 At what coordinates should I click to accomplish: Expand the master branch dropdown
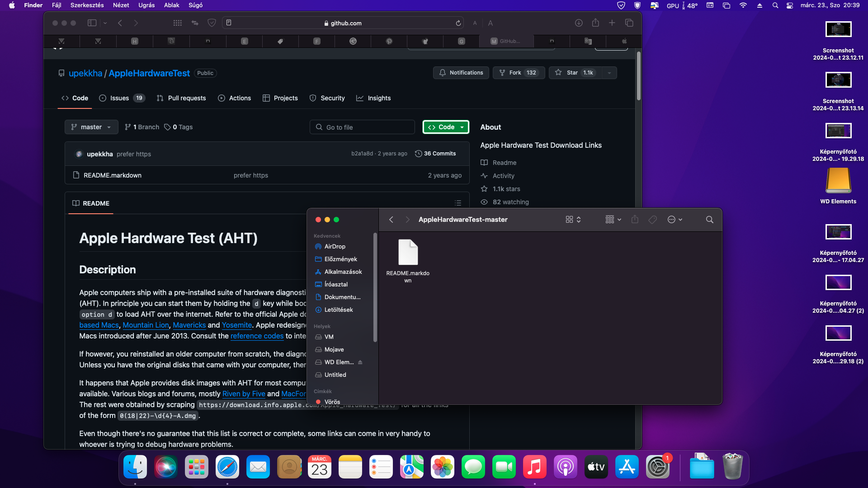(x=91, y=127)
